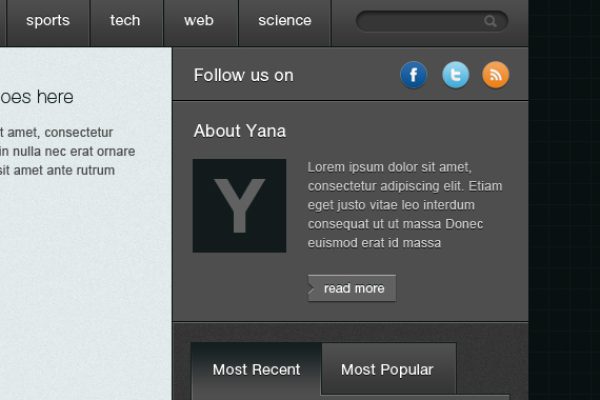Click the magnifier icon in search bar

pos(490,21)
